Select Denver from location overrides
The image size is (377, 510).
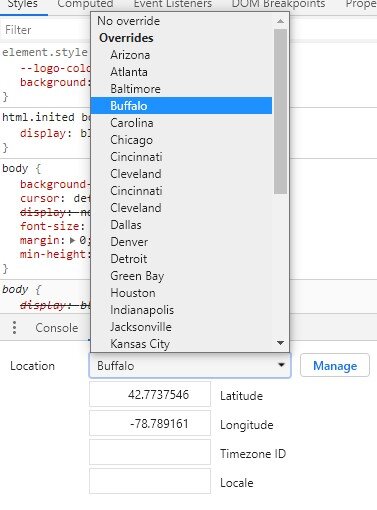181,242
